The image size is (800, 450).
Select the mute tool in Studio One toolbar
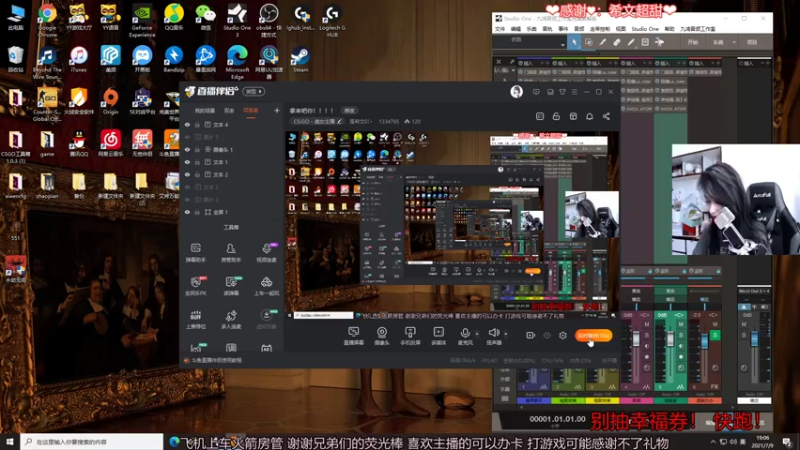[645, 42]
